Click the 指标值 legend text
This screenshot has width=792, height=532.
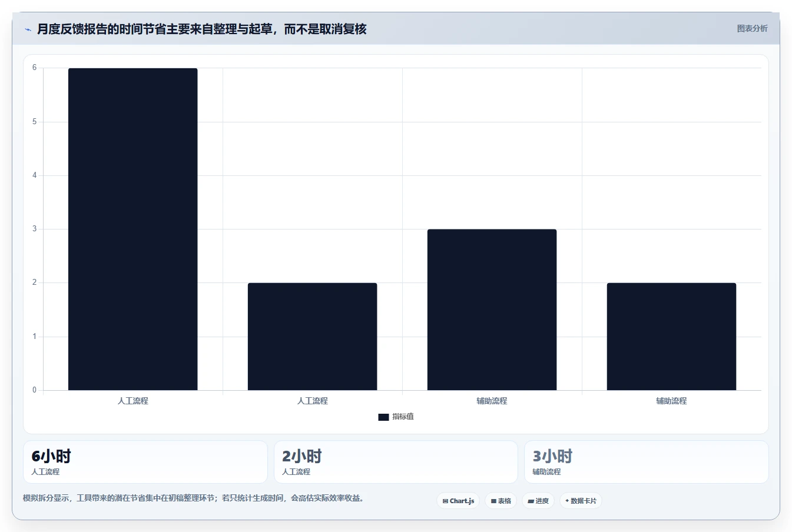coord(403,417)
